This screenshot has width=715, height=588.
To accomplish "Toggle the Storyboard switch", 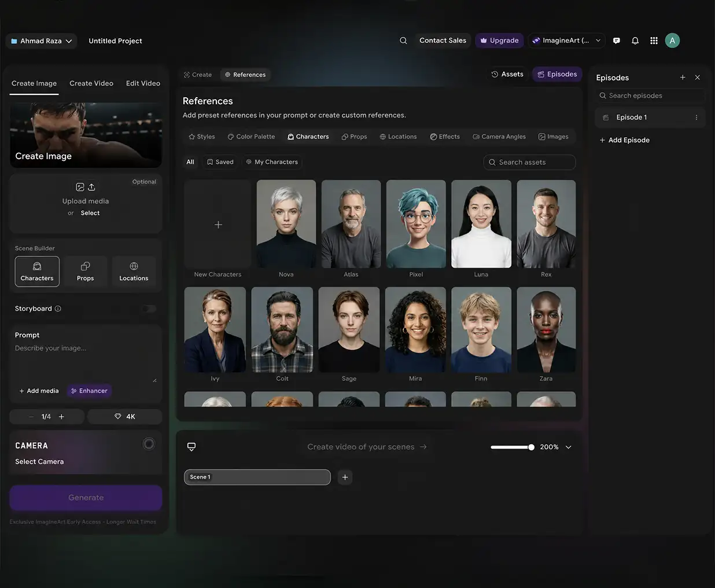I will 149,309.
